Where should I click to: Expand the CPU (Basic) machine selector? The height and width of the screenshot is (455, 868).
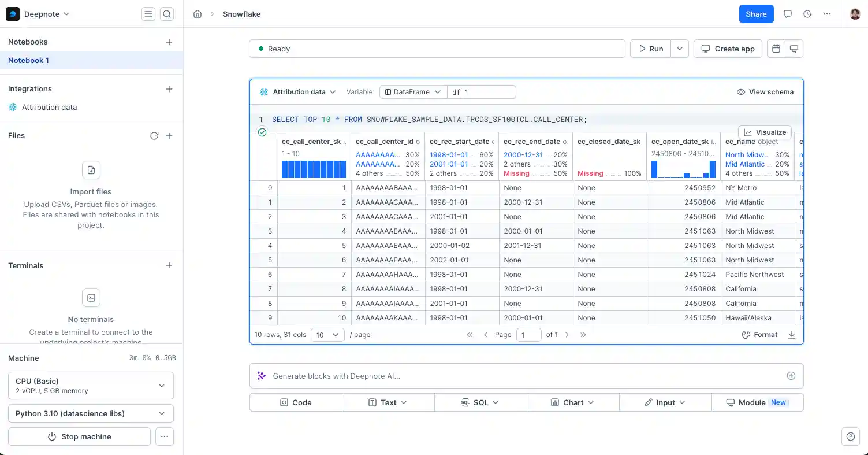click(91, 386)
